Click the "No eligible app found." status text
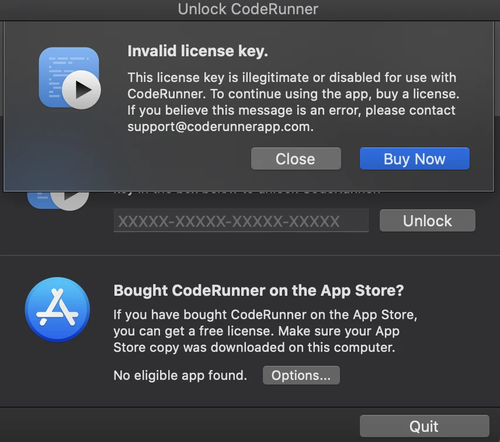 [x=180, y=376]
